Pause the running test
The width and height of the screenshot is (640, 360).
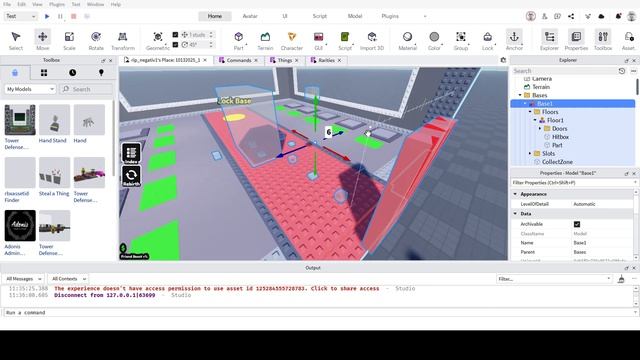pyautogui.click(x=60, y=16)
